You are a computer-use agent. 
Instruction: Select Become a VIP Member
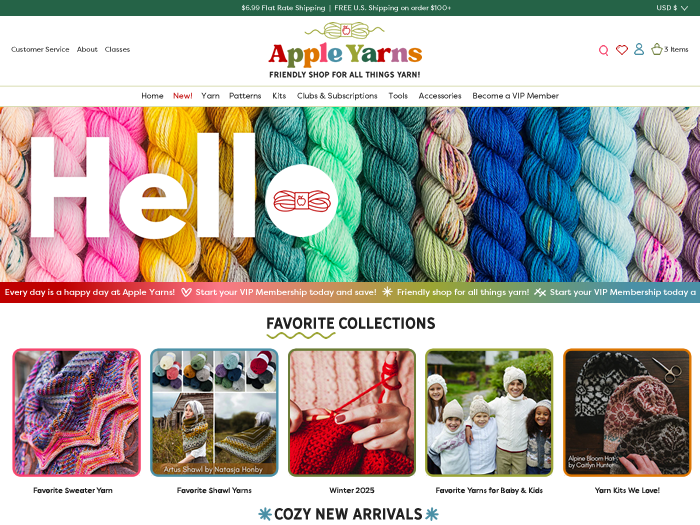click(x=516, y=96)
